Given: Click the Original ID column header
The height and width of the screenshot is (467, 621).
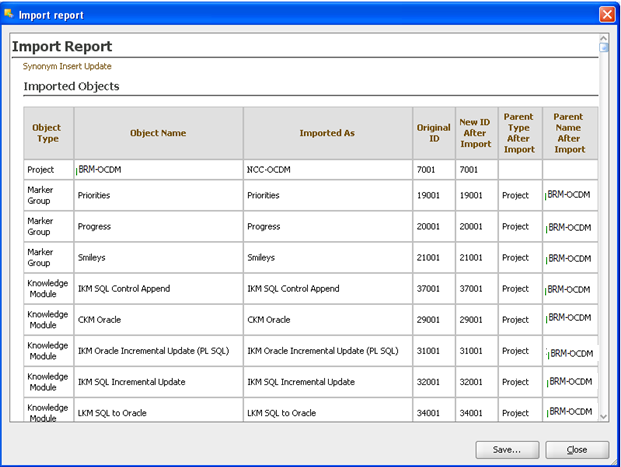Looking at the screenshot, I should click(434, 133).
